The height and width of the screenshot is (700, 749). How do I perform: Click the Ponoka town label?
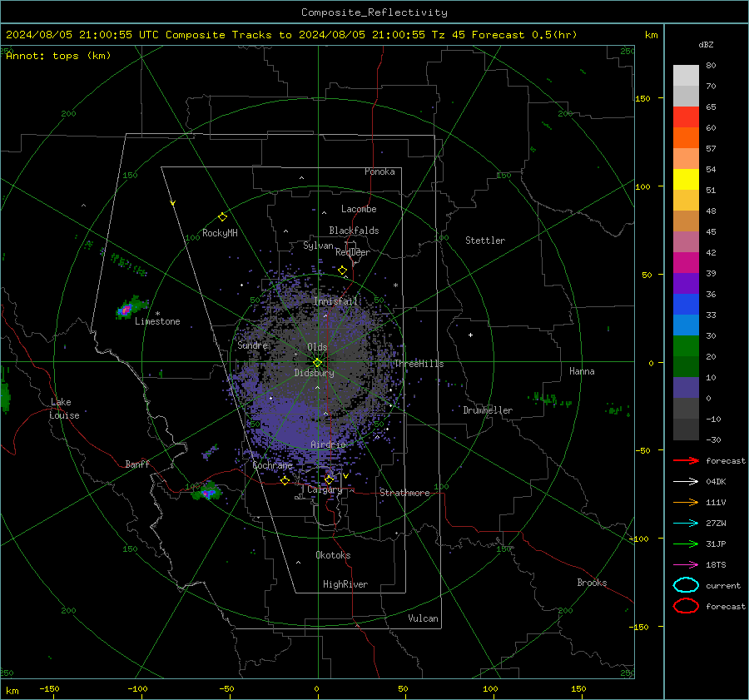379,171
